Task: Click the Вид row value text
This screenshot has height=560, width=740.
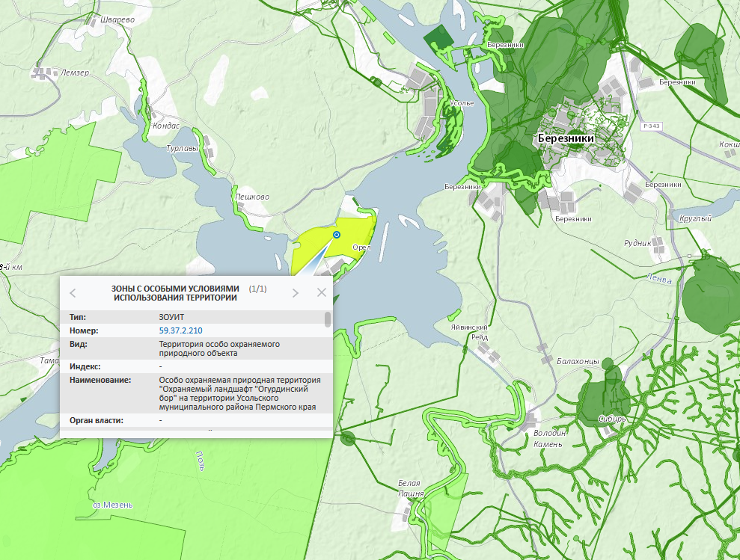Action: [x=218, y=348]
